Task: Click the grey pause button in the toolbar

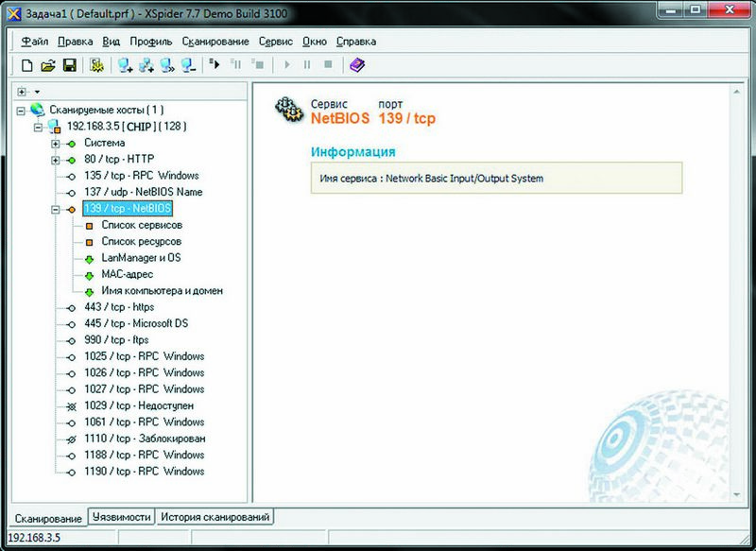Action: pos(307,64)
